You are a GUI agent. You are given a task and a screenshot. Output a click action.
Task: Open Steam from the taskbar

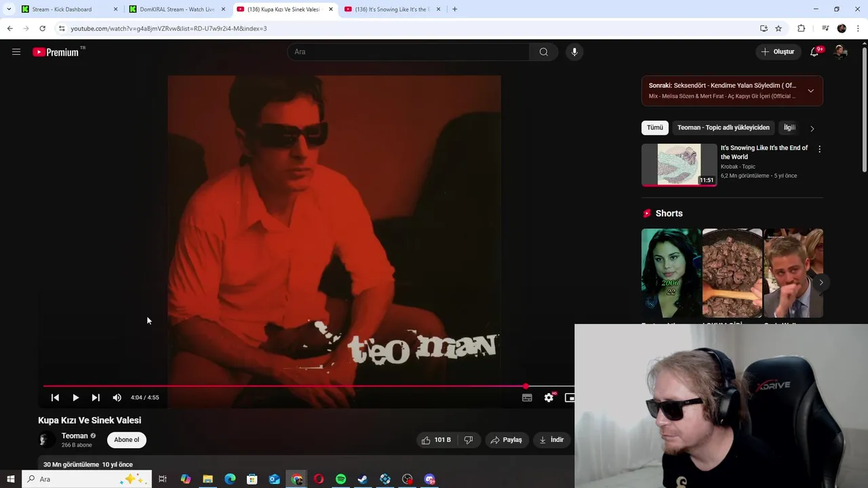(363, 479)
